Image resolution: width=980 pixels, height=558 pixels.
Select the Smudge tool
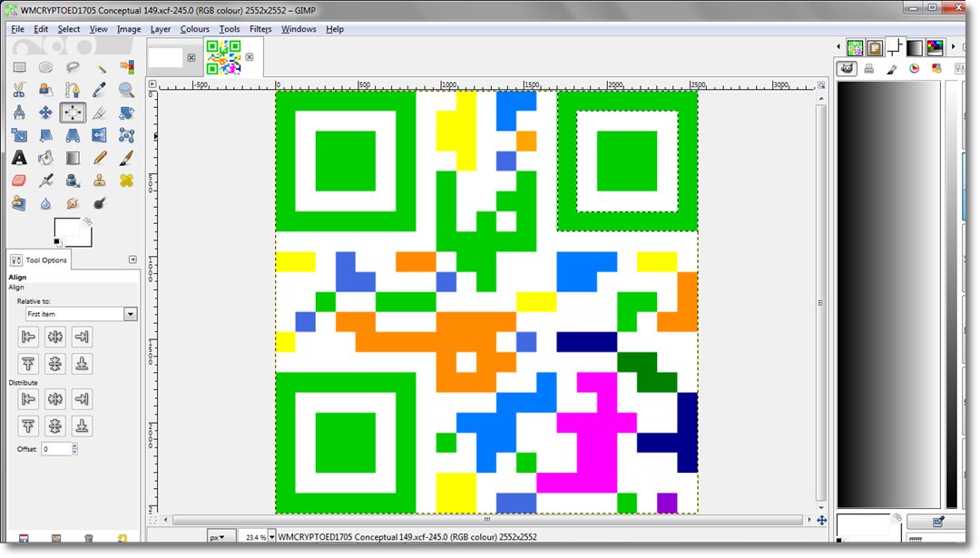coord(73,203)
